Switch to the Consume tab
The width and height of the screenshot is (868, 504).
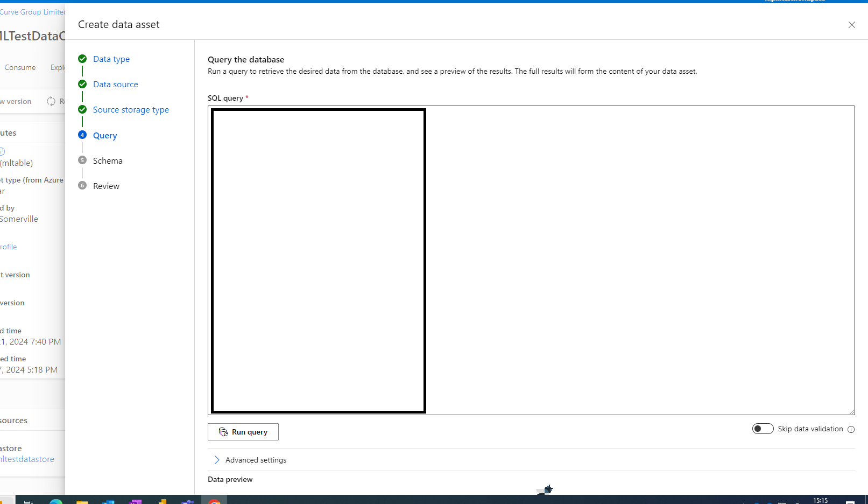(20, 67)
